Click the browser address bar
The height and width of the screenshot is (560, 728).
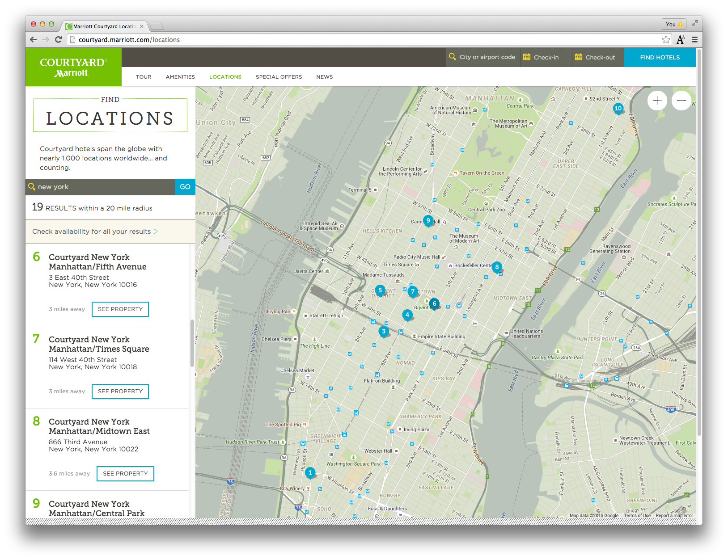click(369, 40)
